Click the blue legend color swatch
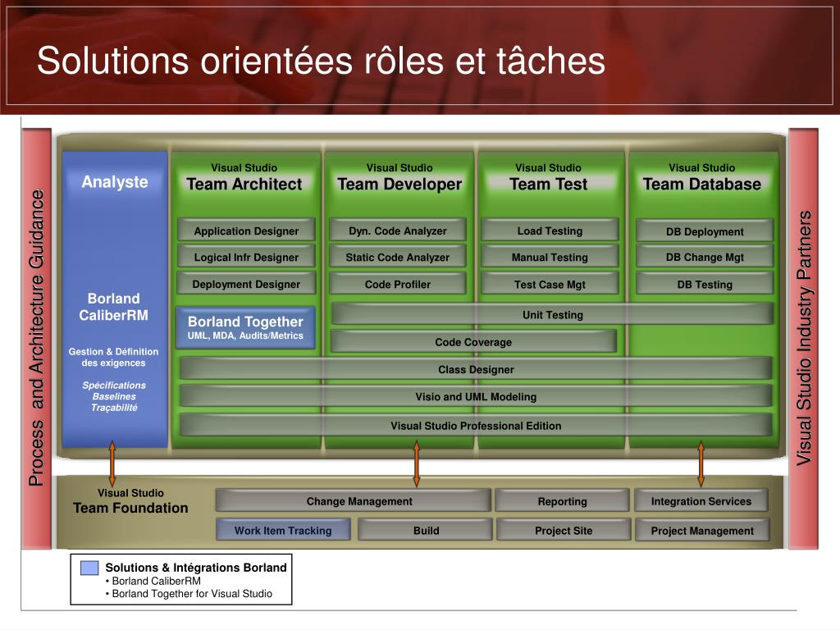This screenshot has height=630, width=840. (x=89, y=568)
